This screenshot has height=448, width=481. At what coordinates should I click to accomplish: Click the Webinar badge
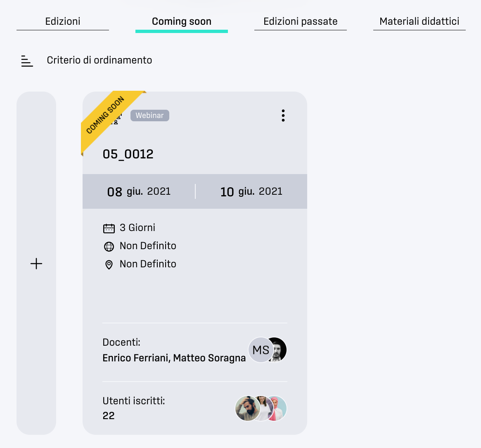(150, 116)
